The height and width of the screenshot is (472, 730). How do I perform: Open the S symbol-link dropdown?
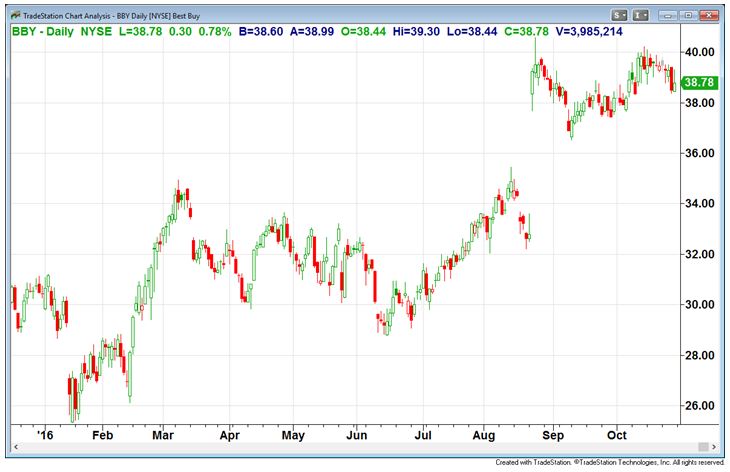click(x=619, y=15)
